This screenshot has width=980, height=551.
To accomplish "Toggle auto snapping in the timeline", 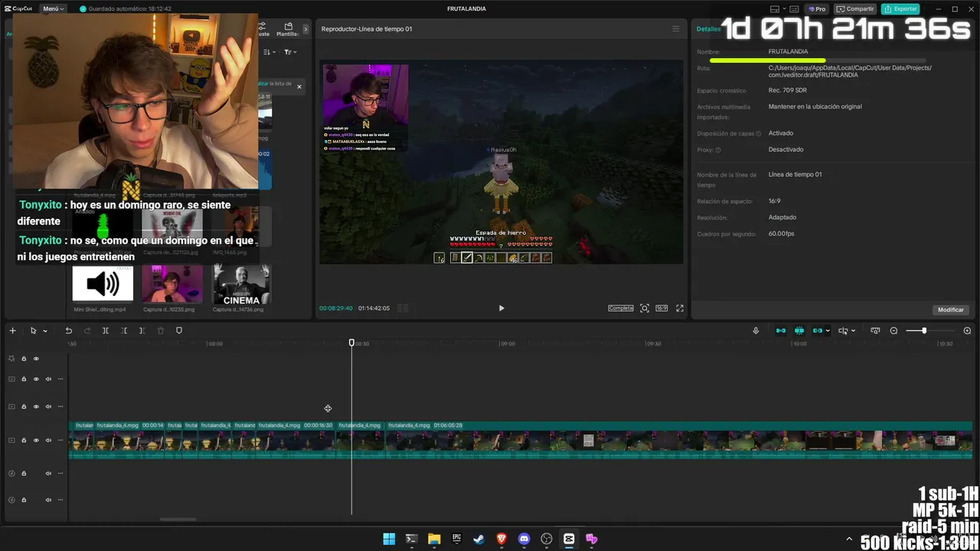I will tap(799, 331).
